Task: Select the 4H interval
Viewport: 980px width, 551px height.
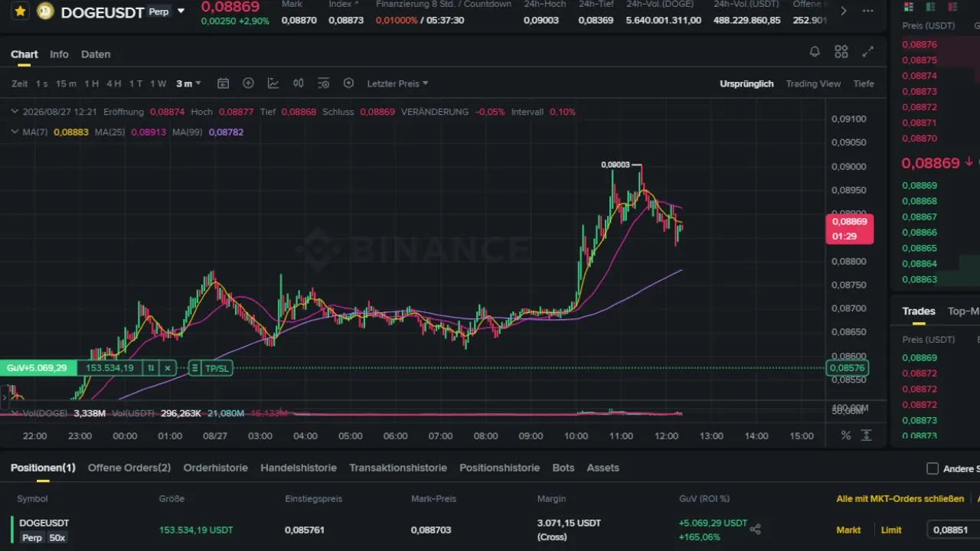Action: [113, 83]
